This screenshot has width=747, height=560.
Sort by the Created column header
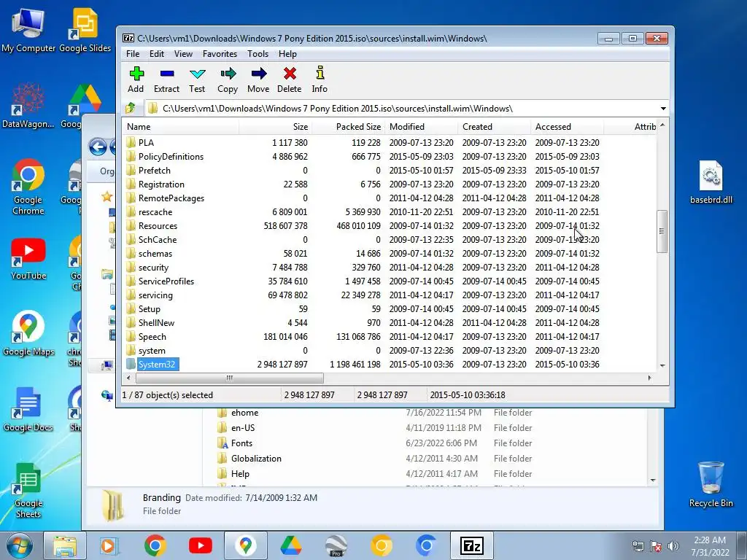click(x=494, y=127)
